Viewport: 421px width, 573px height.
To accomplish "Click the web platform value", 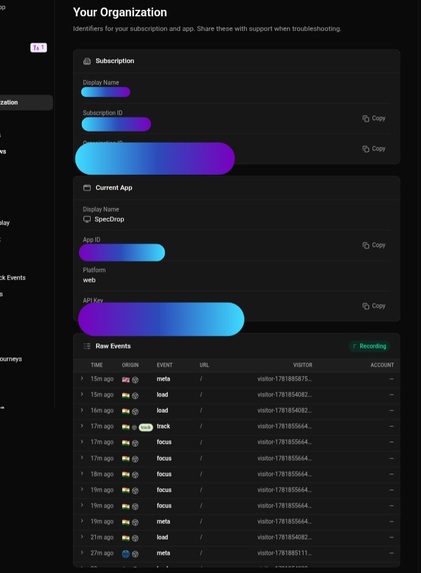I will (x=89, y=280).
